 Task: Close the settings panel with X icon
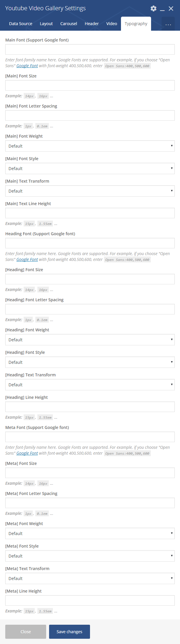click(171, 8)
